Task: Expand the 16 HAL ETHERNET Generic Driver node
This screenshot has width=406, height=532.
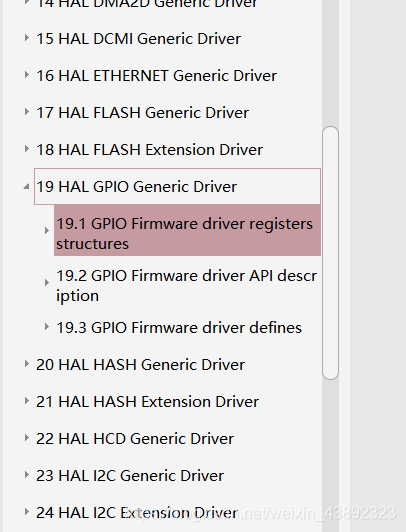Action: (x=26, y=75)
